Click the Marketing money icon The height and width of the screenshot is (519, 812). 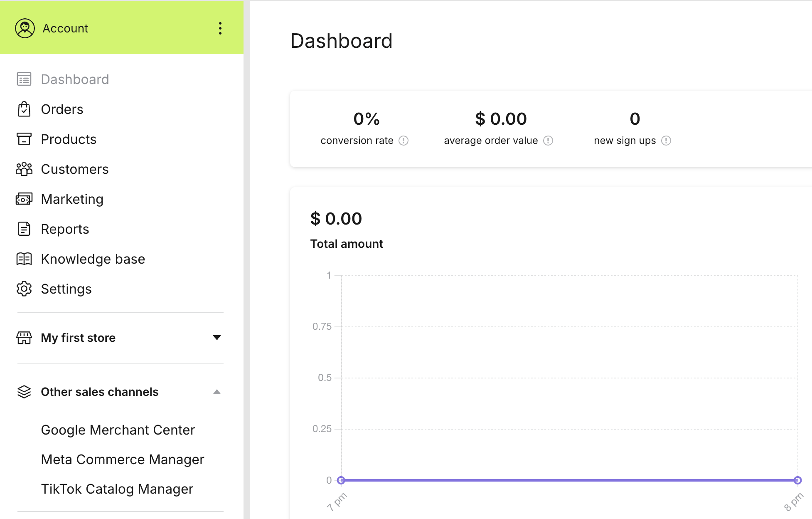pos(24,199)
